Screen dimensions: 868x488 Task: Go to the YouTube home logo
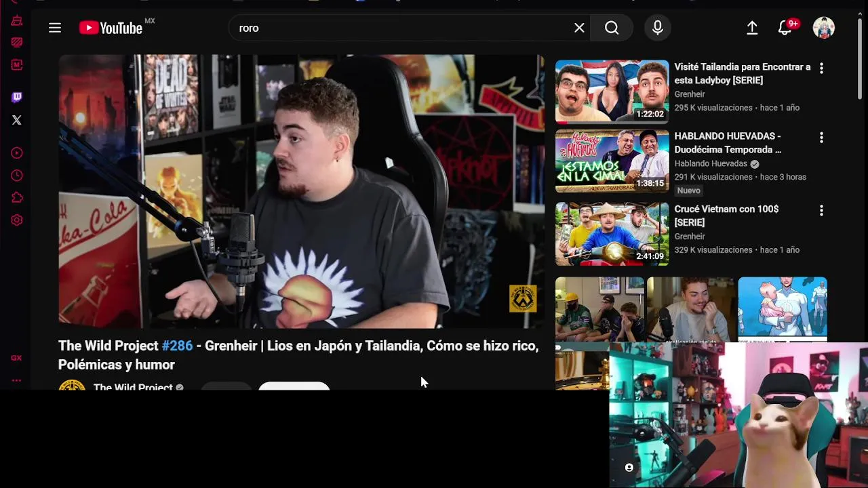click(x=111, y=28)
